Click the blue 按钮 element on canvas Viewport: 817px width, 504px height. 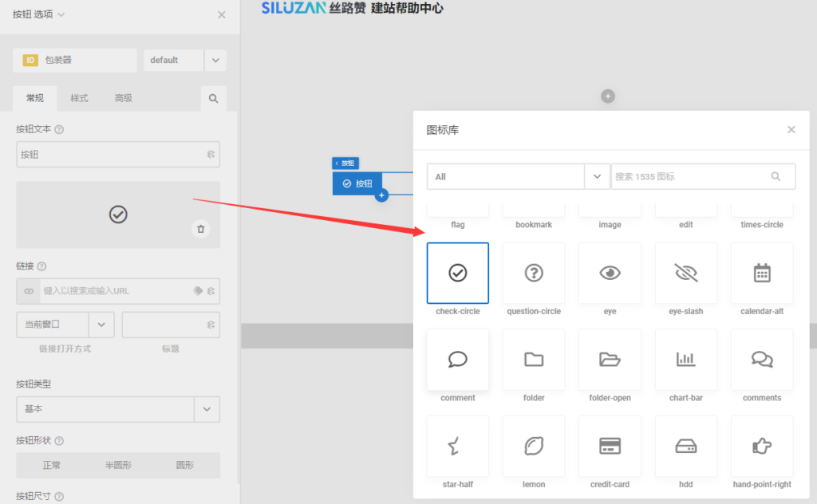click(357, 183)
